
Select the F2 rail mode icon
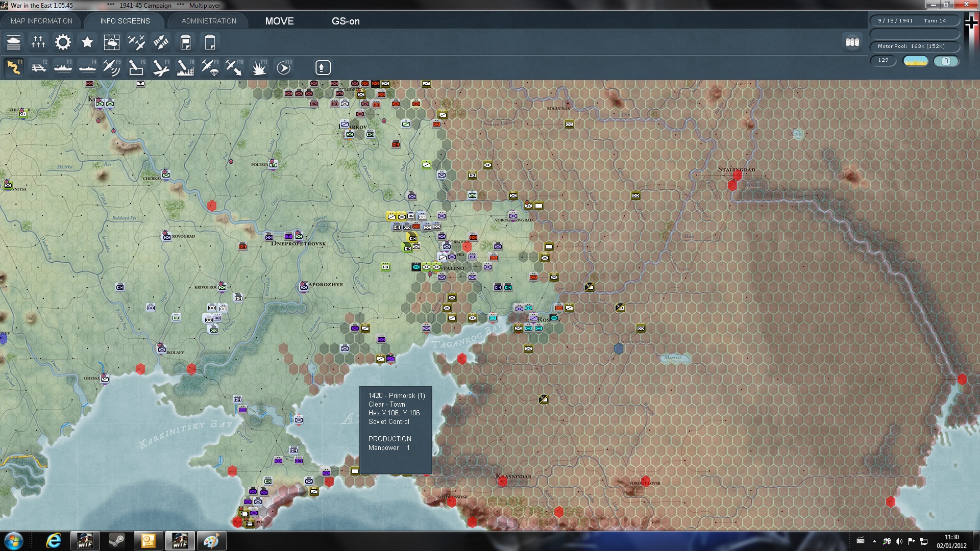coord(38,67)
